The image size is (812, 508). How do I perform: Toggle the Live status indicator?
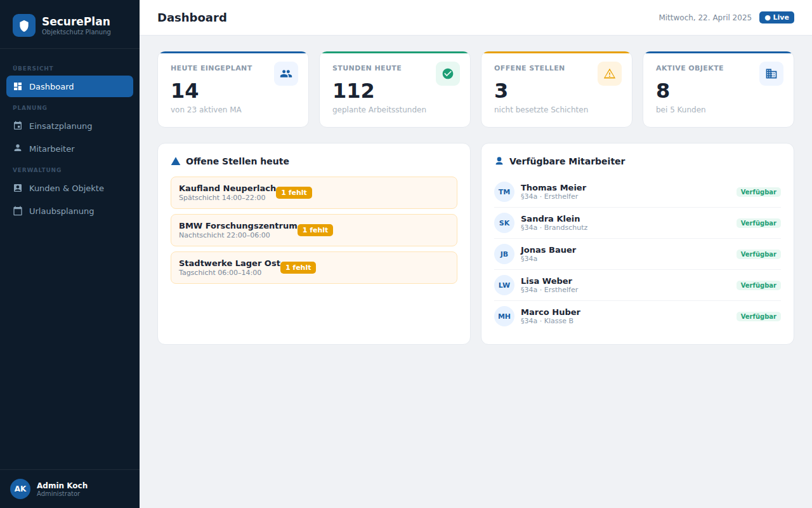pyautogui.click(x=776, y=17)
